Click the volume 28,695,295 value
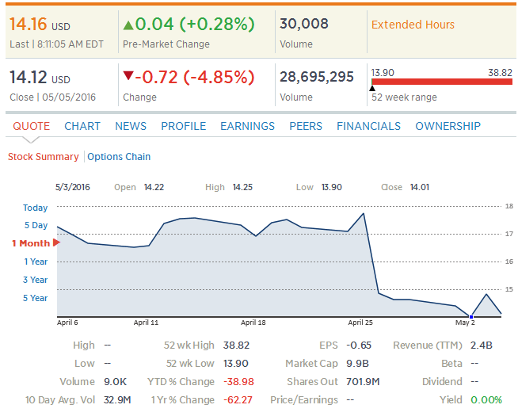This screenshot has height=420, width=518. 317,77
